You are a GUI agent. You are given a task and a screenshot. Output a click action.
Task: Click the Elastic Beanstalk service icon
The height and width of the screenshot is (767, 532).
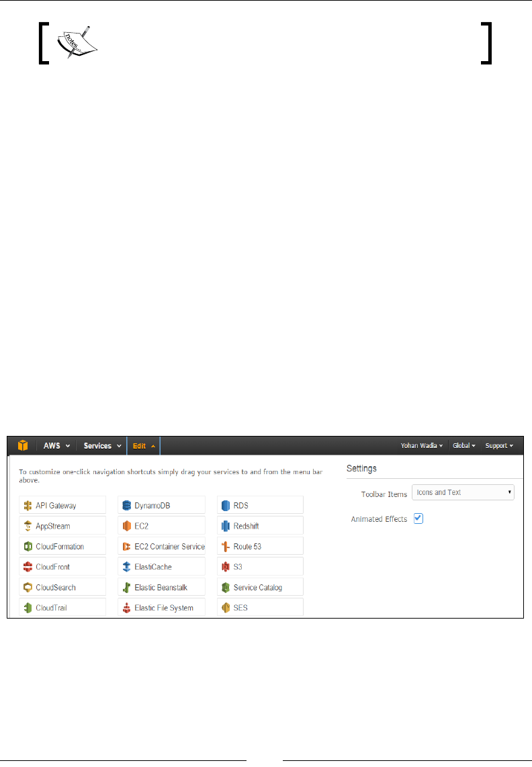(127, 587)
